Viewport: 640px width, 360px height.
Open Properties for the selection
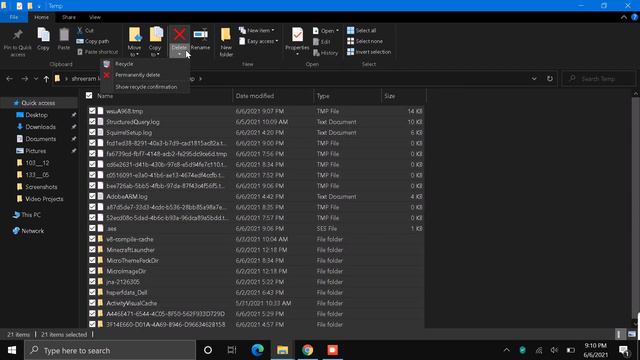(x=297, y=40)
